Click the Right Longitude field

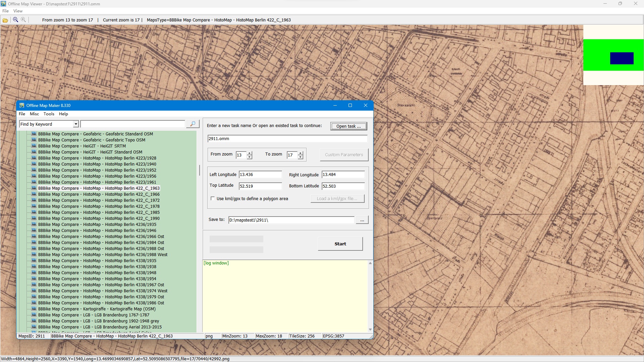click(343, 175)
